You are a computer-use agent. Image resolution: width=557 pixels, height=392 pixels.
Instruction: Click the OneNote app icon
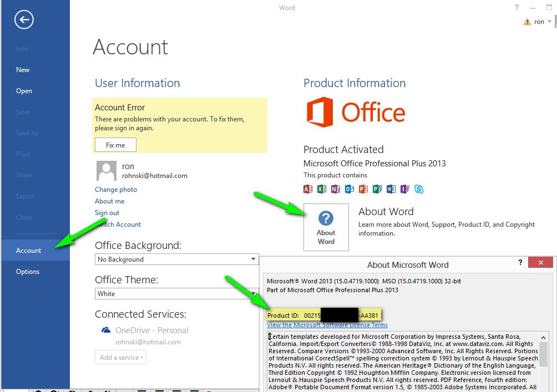point(336,189)
